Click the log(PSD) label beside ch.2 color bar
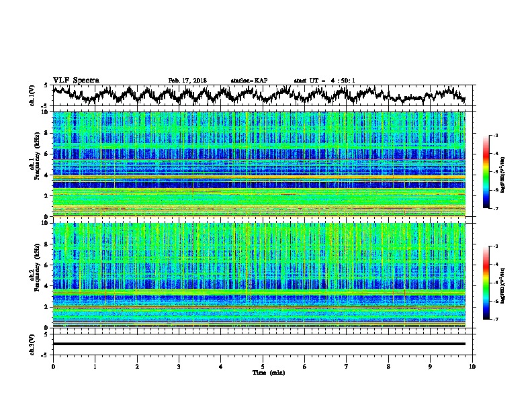The width and height of the screenshot is (532, 411). pos(503,285)
